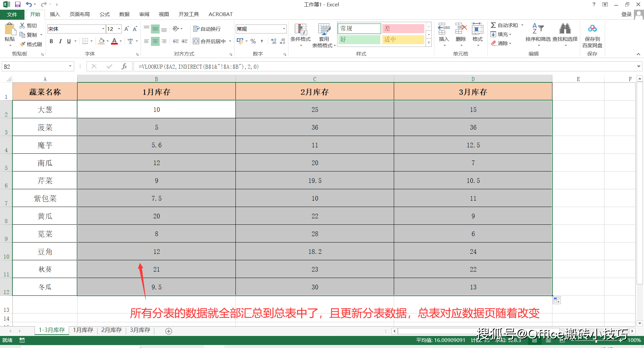The image size is (644, 348).
Task: Open Sort and Filter (排序和筛选)
Action: pyautogui.click(x=538, y=34)
